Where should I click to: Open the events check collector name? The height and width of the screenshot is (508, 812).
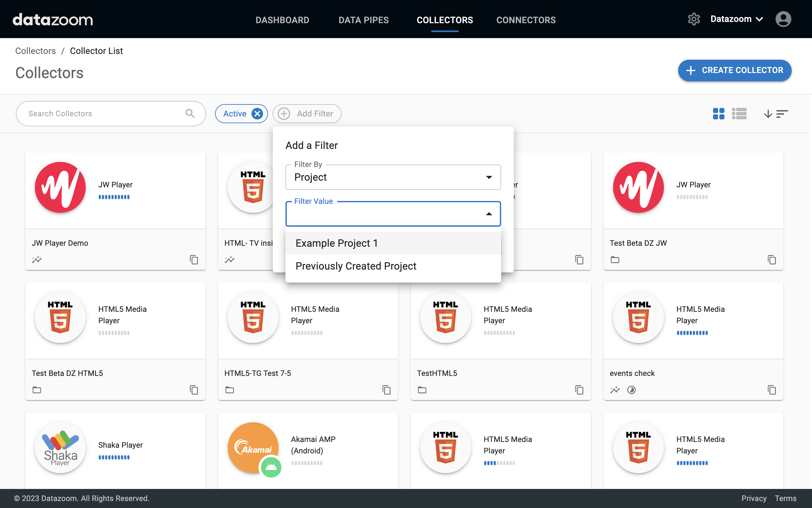tap(632, 373)
